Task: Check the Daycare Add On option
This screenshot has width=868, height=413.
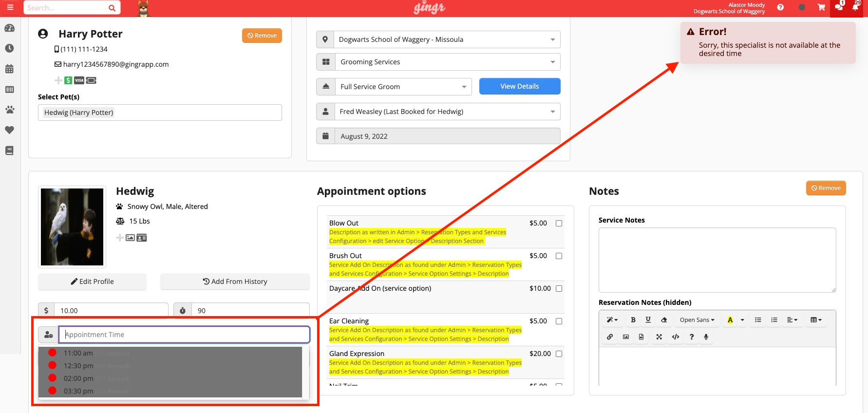Action: tap(559, 289)
